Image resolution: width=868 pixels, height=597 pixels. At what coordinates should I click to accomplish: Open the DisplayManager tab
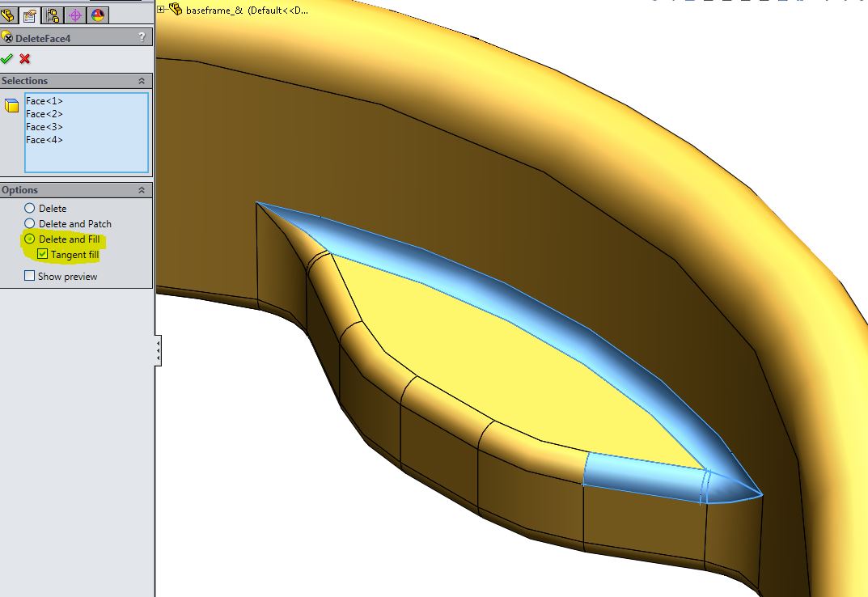98,15
